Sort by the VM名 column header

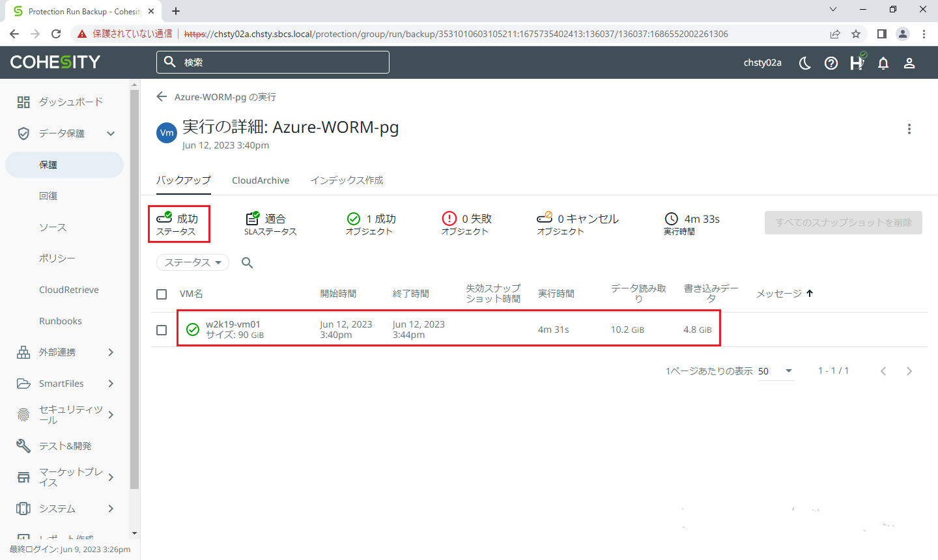(x=192, y=294)
